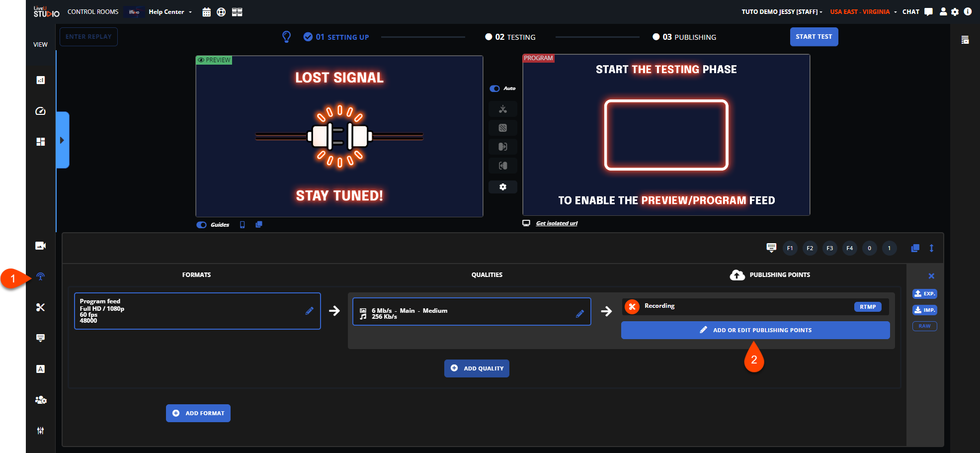The height and width of the screenshot is (453, 980).
Task: Toggle the Auto transition switch
Action: pos(494,89)
